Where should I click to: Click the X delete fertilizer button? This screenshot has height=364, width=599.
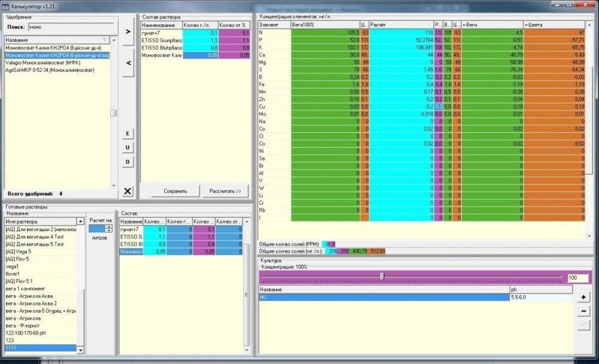[128, 191]
